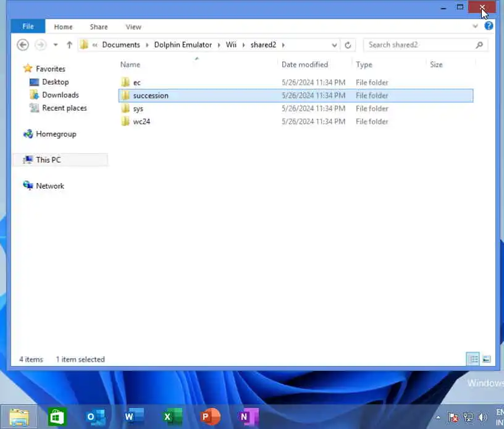Select Wii in the address breadcrumb
The height and width of the screenshot is (429, 504).
(231, 45)
